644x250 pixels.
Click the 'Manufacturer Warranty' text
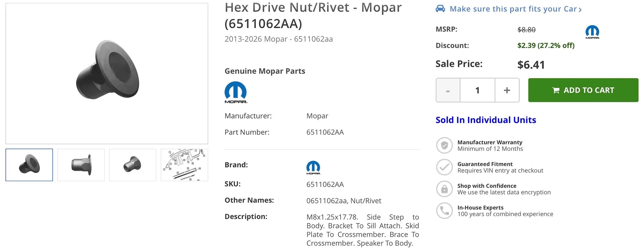pyautogui.click(x=490, y=142)
